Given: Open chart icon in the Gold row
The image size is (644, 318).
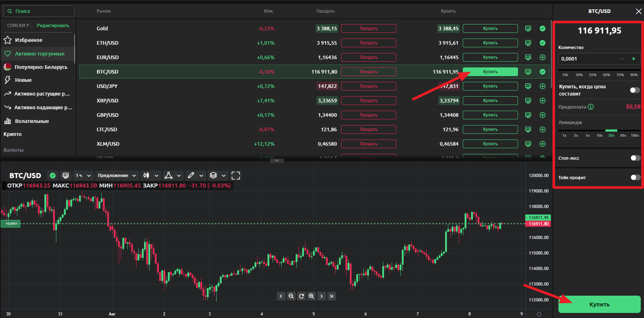Looking at the screenshot, I should 528,28.
